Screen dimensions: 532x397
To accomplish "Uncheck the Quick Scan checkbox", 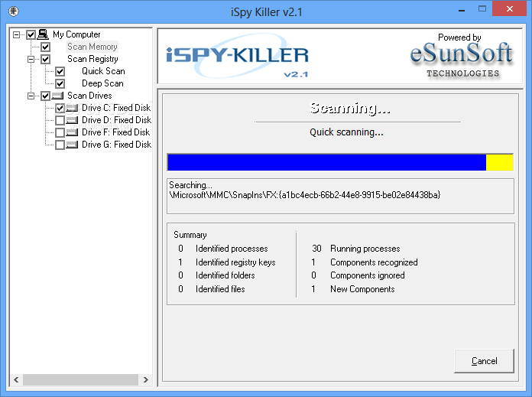I will (x=60, y=71).
